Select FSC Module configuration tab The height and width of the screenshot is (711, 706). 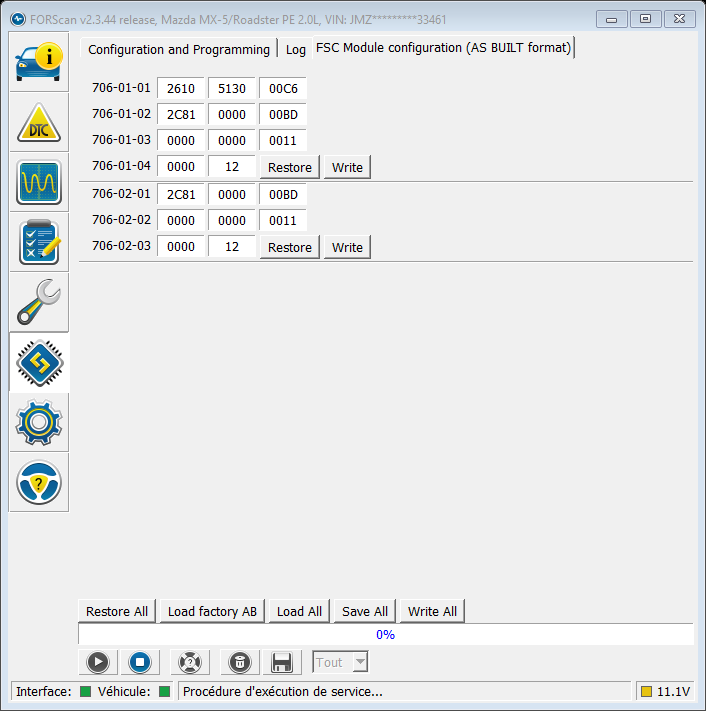tap(443, 48)
